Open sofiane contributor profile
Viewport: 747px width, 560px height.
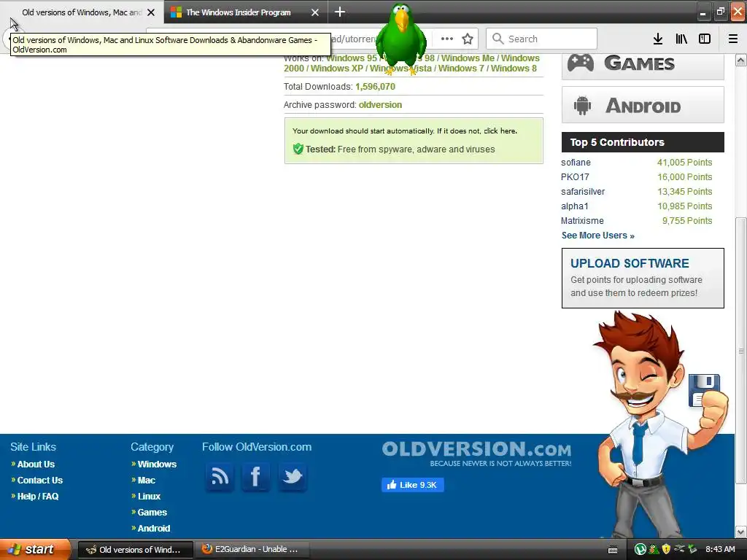coord(576,163)
